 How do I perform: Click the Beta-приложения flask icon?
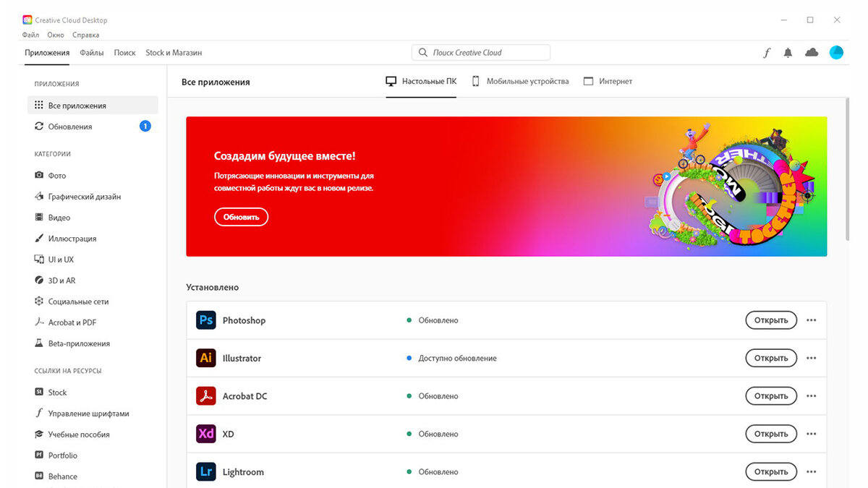click(40, 343)
